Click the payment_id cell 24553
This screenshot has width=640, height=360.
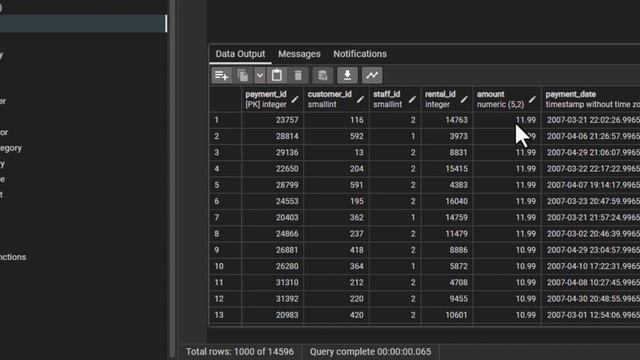[272, 201]
